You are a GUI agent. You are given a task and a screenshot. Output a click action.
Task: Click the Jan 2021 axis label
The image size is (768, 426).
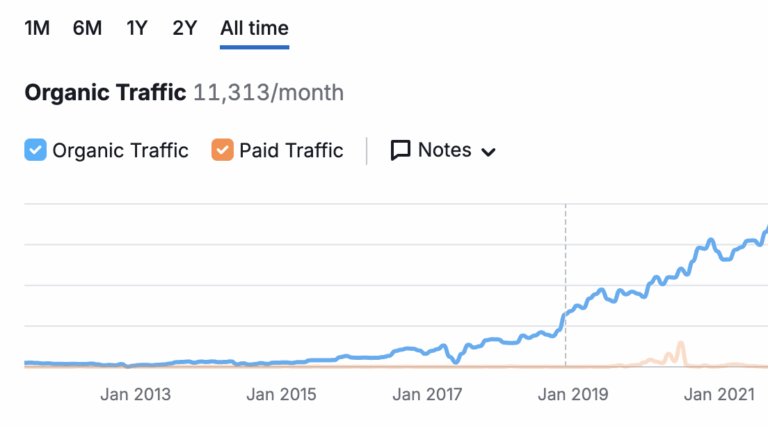[x=718, y=394]
